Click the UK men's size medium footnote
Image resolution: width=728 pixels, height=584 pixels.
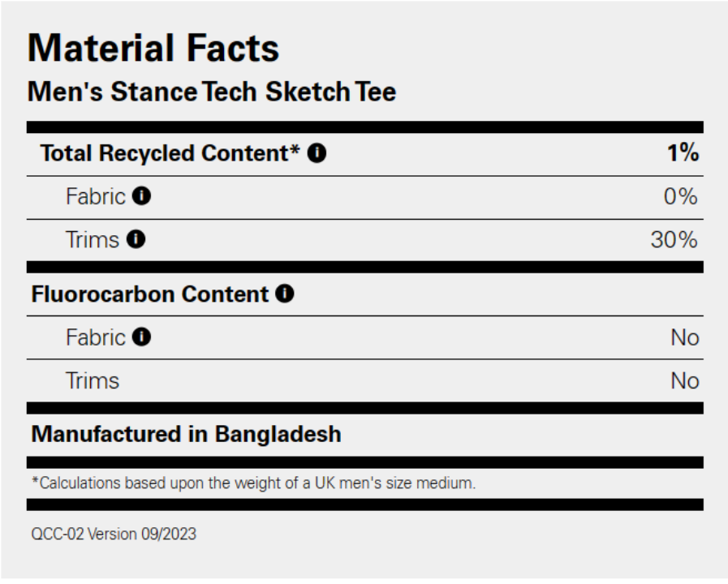click(x=253, y=483)
